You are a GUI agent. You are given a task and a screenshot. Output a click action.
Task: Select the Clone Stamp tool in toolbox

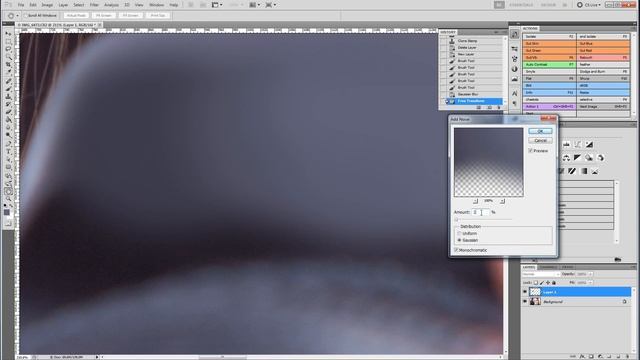[8, 97]
